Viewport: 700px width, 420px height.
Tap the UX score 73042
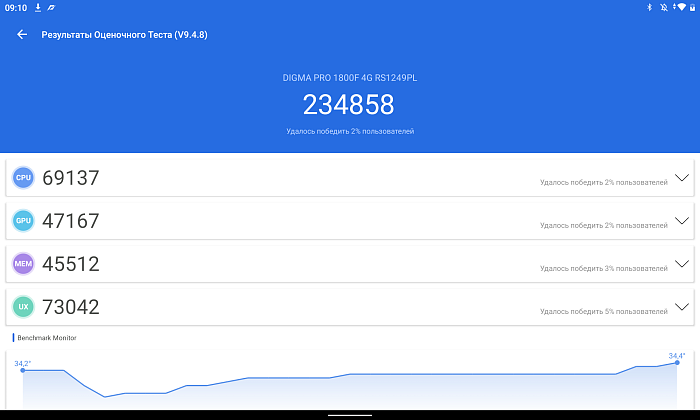71,307
